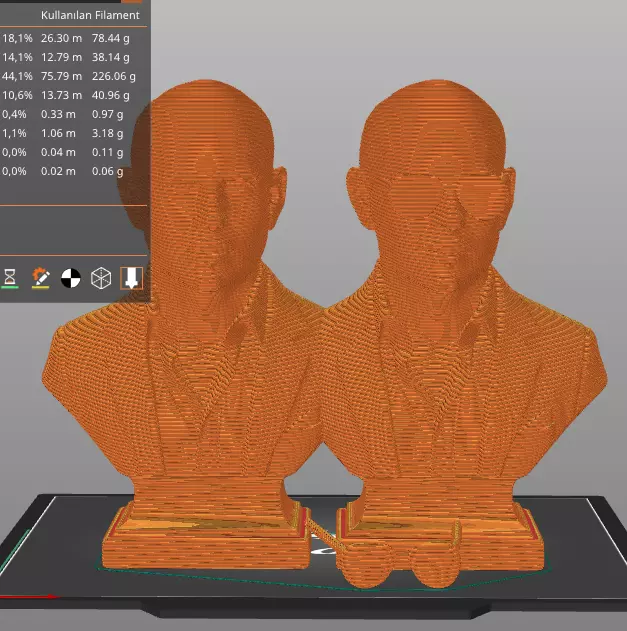627x631 pixels.
Task: Click the Kullanılan Filament column header
Action: pyautogui.click(x=90, y=15)
